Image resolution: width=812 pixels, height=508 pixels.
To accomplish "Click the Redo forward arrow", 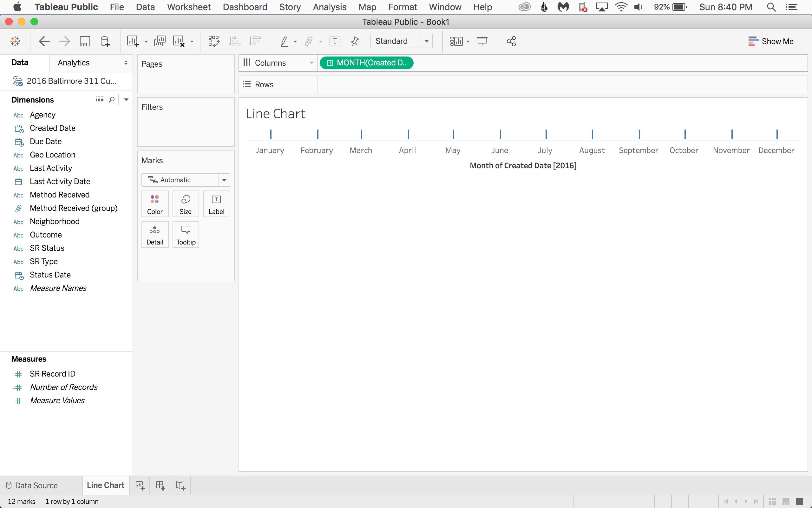I will [64, 41].
